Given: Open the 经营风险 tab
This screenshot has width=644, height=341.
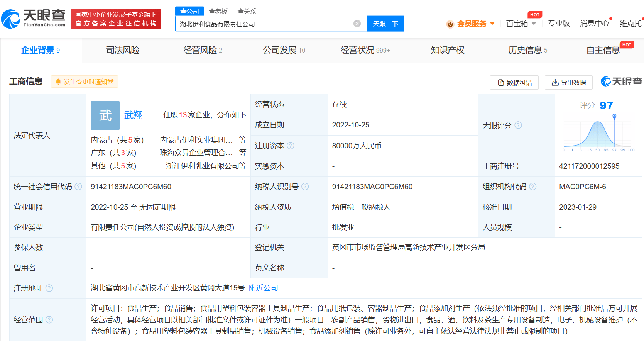Looking at the screenshot, I should point(203,50).
